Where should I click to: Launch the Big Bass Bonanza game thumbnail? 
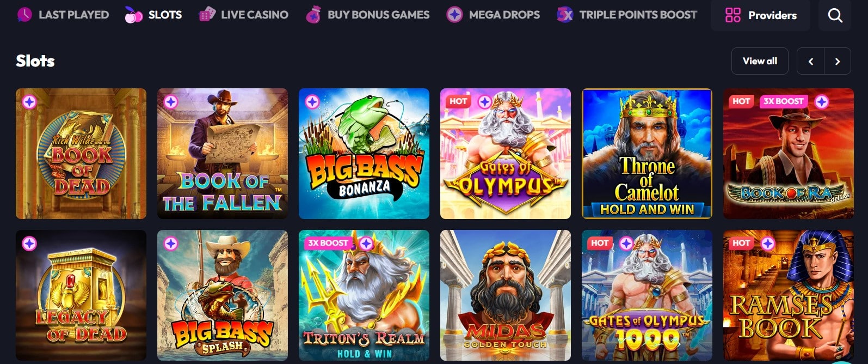364,154
